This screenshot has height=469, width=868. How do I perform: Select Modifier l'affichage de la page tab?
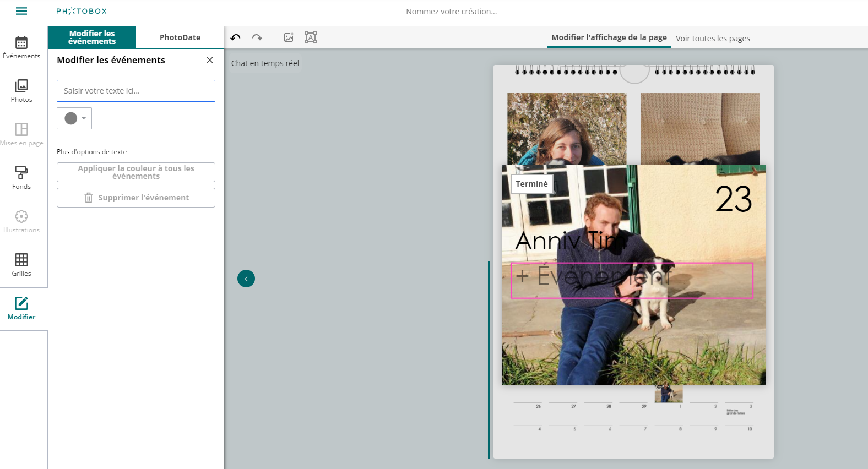click(x=609, y=37)
